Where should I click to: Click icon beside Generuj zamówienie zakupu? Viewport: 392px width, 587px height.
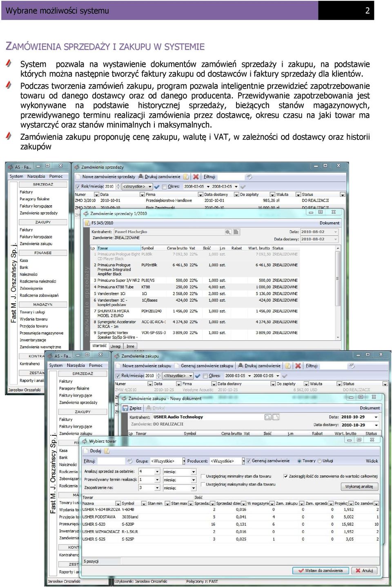click(176, 365)
